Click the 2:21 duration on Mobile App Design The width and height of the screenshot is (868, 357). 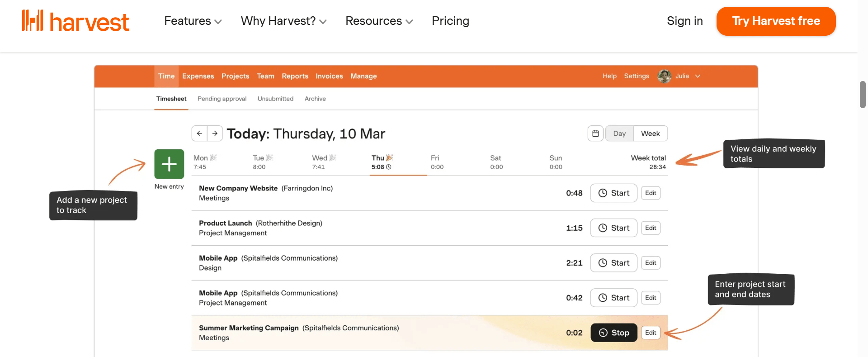point(574,263)
